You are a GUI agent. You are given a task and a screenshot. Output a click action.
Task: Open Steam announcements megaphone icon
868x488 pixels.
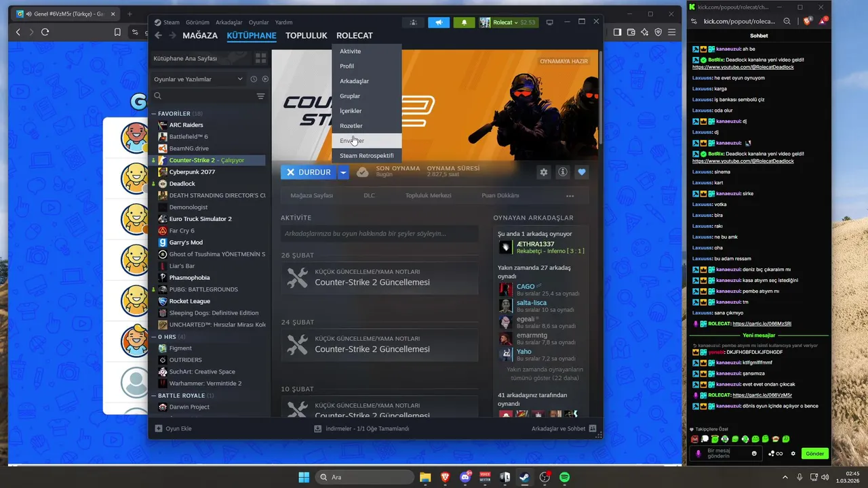click(x=439, y=22)
